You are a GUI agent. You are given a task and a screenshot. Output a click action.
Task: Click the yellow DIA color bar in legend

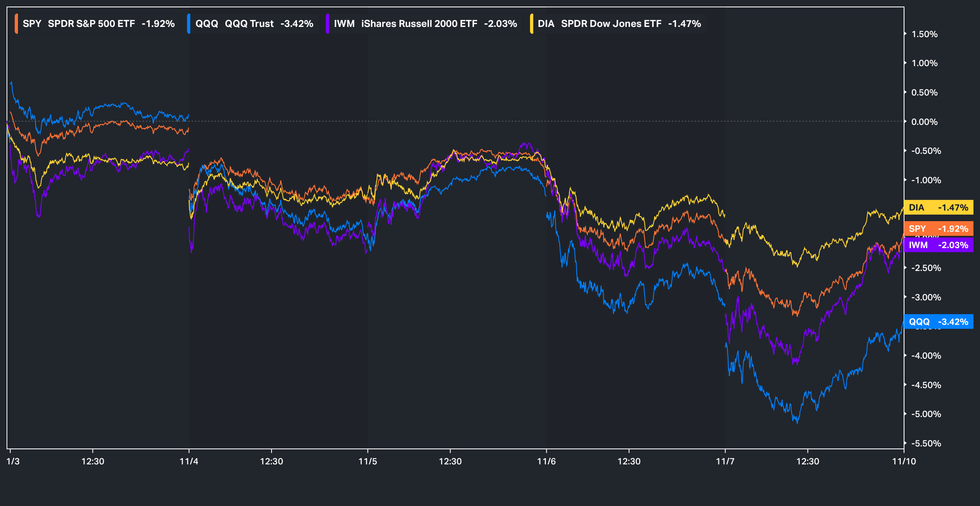[531, 24]
